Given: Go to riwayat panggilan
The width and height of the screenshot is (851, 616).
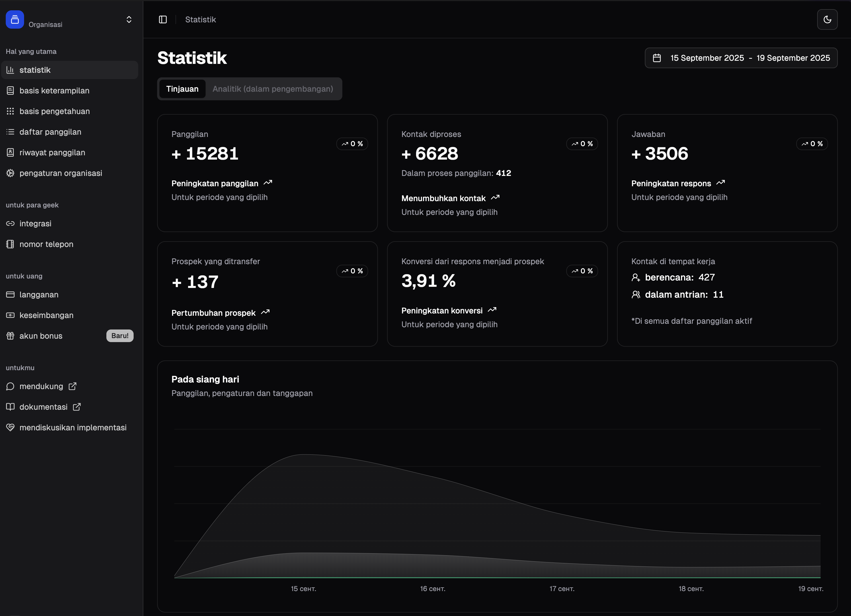Looking at the screenshot, I should [52, 153].
